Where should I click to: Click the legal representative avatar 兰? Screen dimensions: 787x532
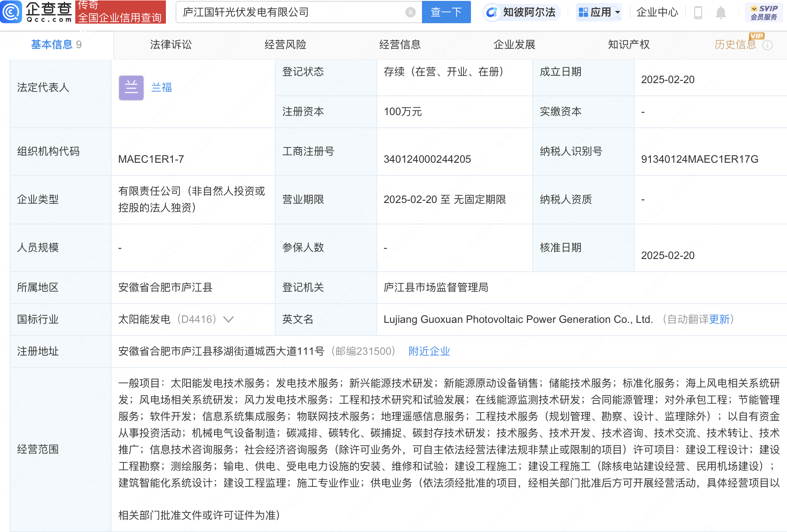(131, 87)
